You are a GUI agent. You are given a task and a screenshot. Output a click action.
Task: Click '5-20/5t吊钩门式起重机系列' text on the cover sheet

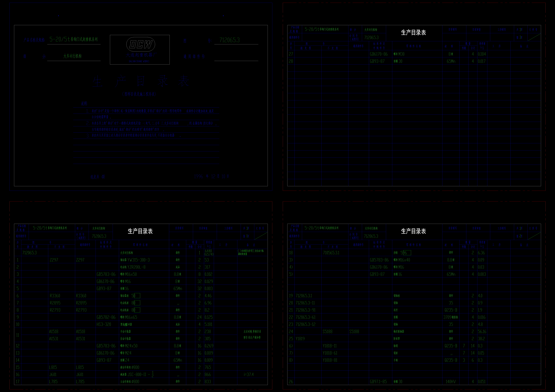coord(73,39)
